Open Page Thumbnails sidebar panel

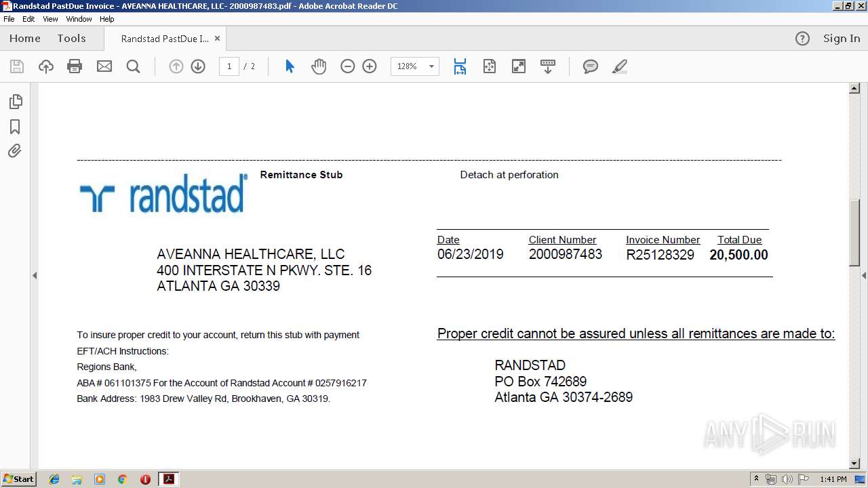click(15, 102)
